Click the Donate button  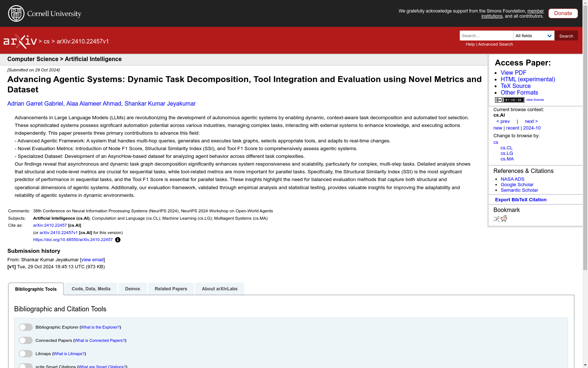pyautogui.click(x=563, y=13)
